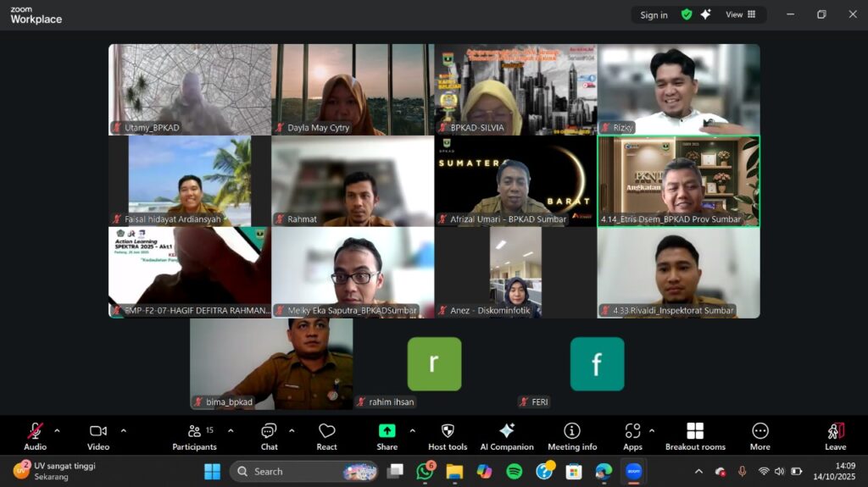Unmute microphone with the Audio button
This screenshot has width=868, height=487.
[x=35, y=437]
